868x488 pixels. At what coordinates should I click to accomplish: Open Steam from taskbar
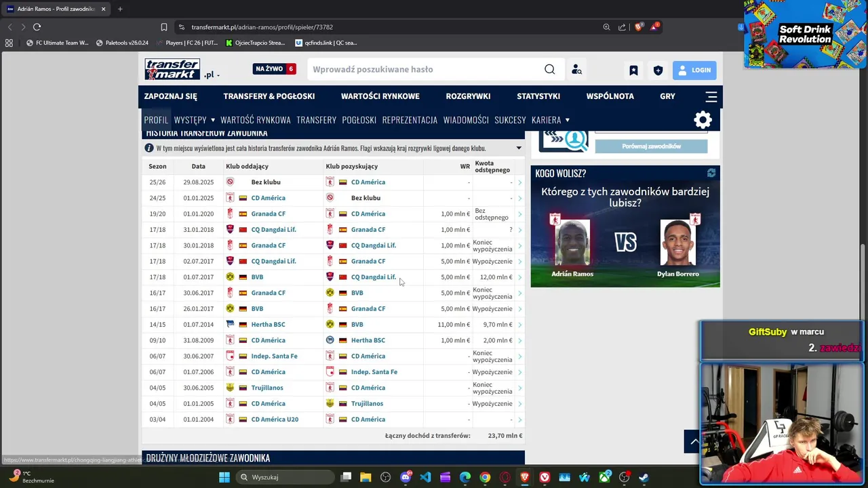click(x=644, y=477)
